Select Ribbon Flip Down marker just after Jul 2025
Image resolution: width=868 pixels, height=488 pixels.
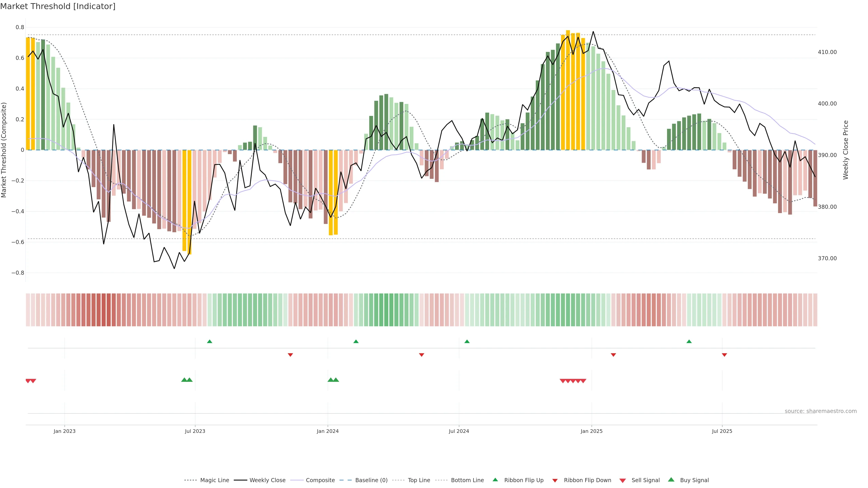tap(724, 355)
